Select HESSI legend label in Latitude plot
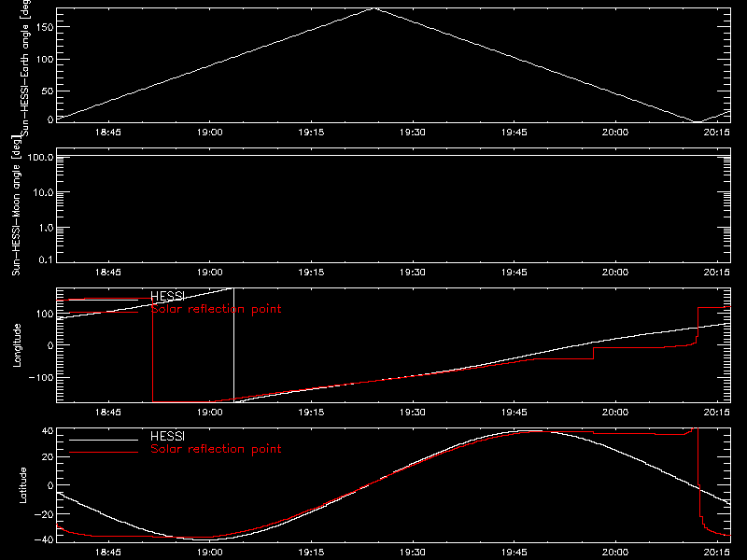This screenshot has width=747, height=560. 167,436
